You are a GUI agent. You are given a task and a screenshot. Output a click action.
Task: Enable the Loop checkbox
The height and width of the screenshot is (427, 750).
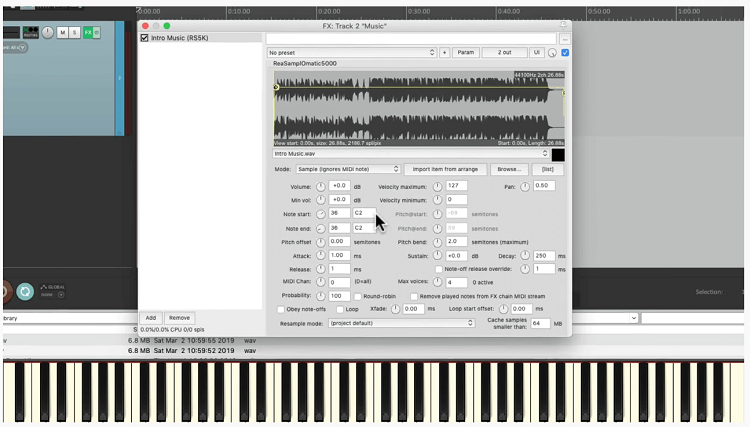click(340, 309)
